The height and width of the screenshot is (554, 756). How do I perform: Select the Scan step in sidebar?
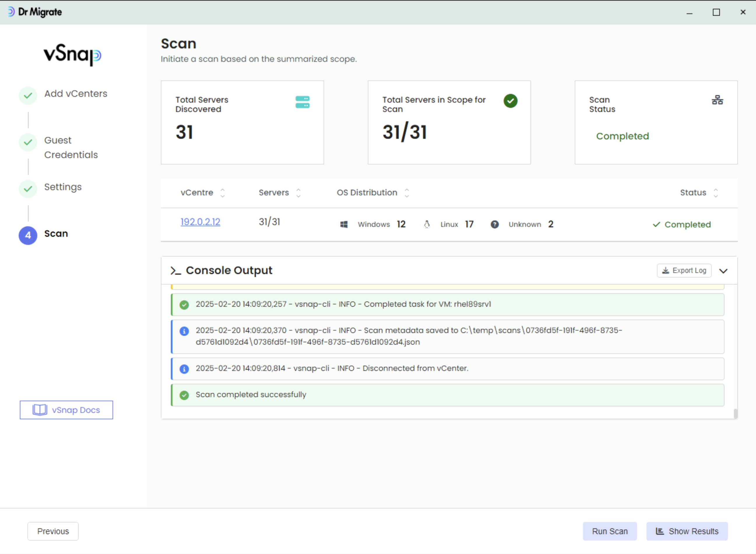click(x=56, y=233)
